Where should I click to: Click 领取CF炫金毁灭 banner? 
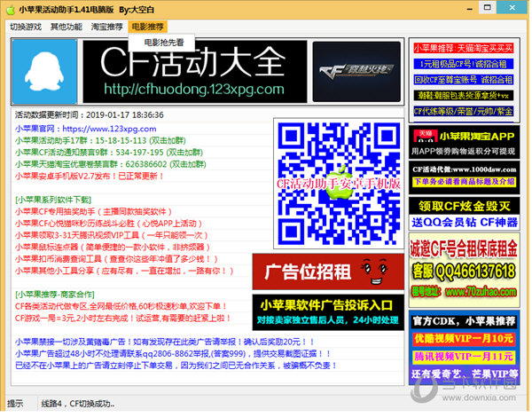[x=464, y=215]
